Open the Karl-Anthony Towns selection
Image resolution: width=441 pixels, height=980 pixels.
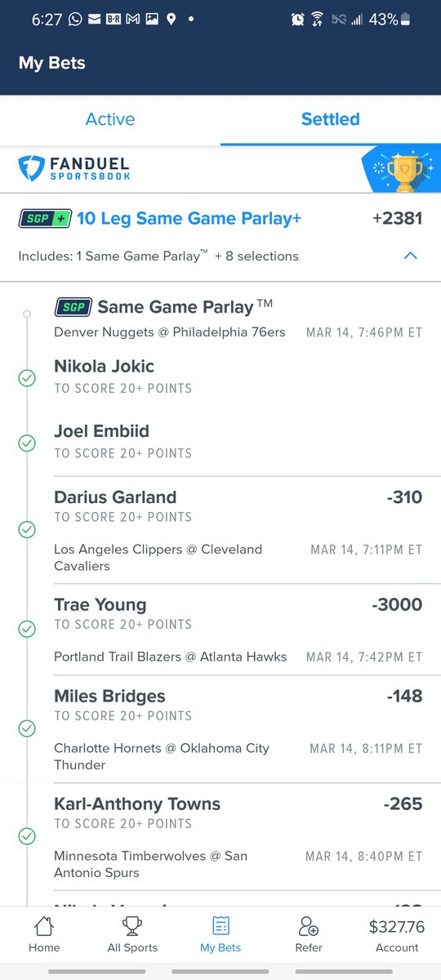(238, 837)
